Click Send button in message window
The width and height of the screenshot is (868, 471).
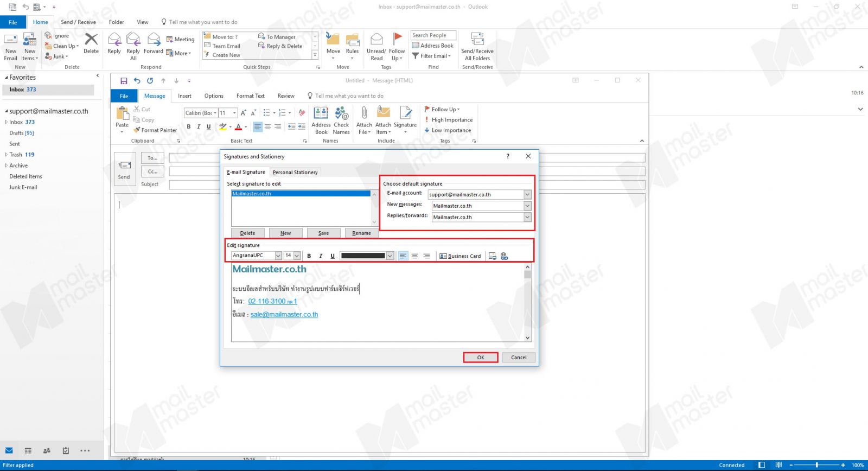point(124,169)
